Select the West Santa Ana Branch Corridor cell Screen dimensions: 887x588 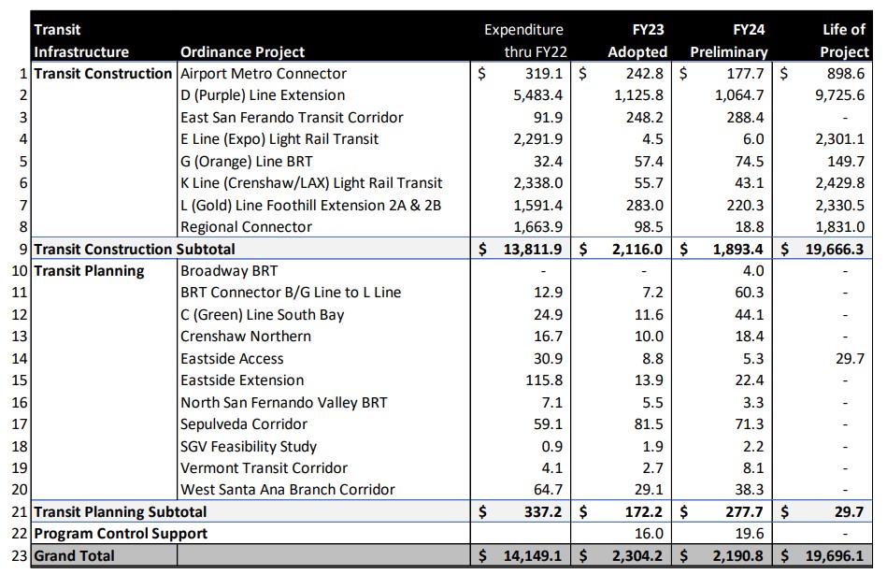(288, 490)
